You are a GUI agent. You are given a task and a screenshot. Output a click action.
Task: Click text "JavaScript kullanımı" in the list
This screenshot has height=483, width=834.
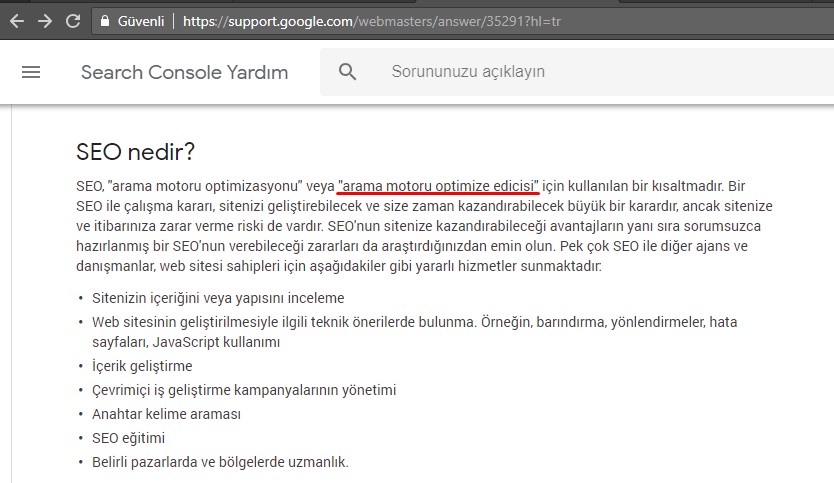click(x=216, y=342)
